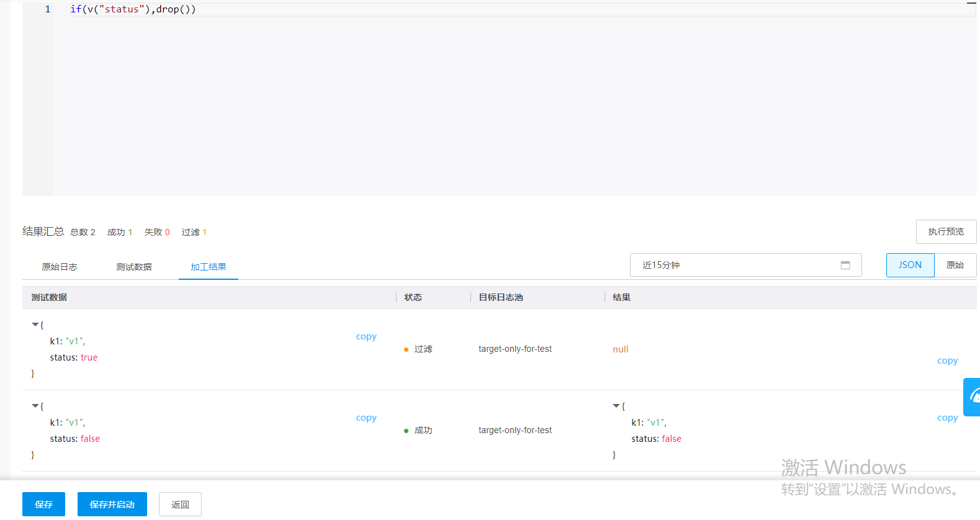Click target-only-for-test in the filtered row
The width and height of the screenshot is (980, 520).
pyautogui.click(x=515, y=349)
